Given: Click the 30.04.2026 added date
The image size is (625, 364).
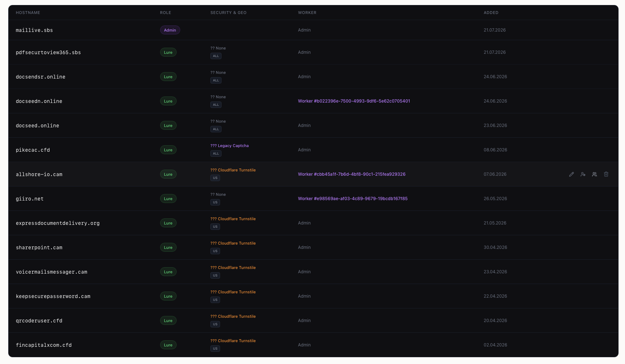Looking at the screenshot, I should click(495, 247).
